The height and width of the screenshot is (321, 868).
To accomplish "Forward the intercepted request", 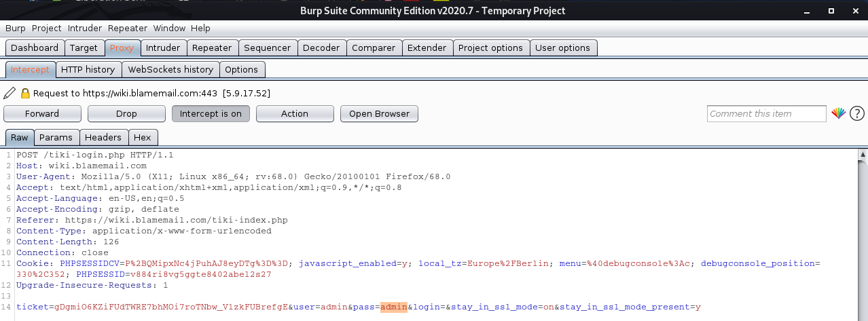I will point(42,113).
